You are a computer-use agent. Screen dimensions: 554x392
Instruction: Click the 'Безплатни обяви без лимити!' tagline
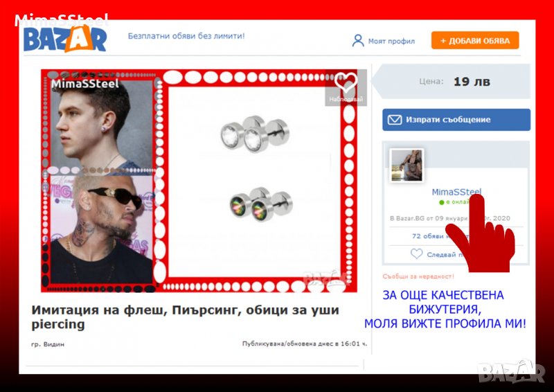(x=186, y=36)
